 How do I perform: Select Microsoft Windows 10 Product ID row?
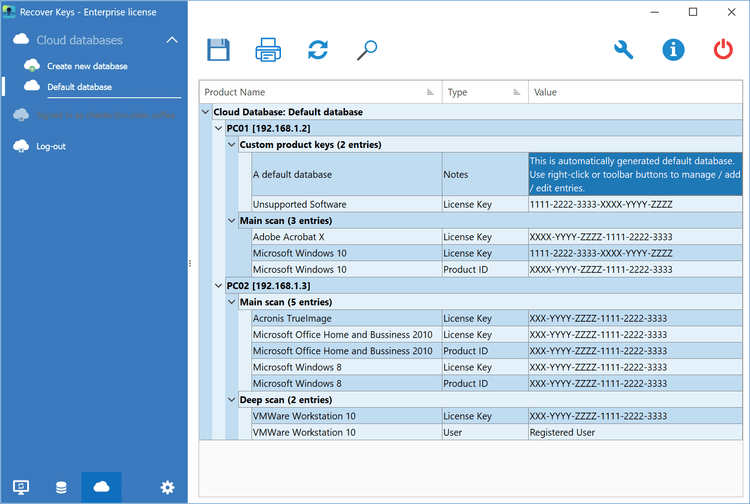497,269
